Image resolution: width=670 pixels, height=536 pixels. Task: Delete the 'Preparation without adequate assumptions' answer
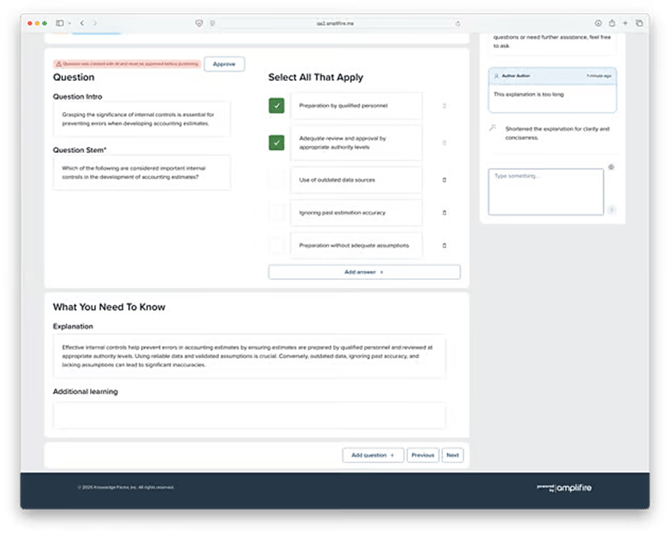[x=444, y=245]
